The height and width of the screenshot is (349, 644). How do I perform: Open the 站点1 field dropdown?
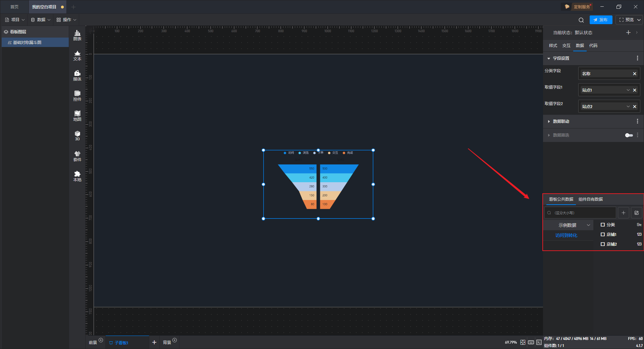coord(628,90)
